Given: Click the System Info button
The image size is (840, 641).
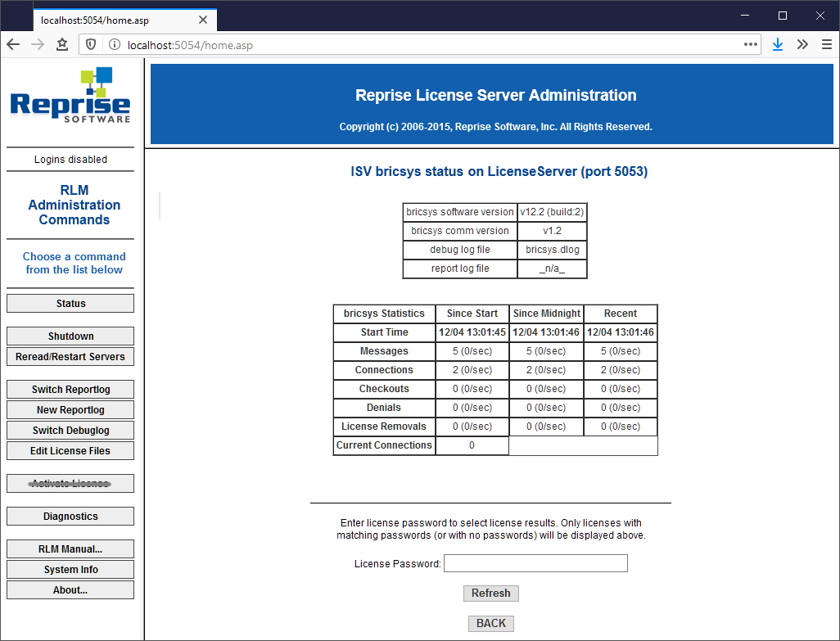Looking at the screenshot, I should pyautogui.click(x=70, y=569).
